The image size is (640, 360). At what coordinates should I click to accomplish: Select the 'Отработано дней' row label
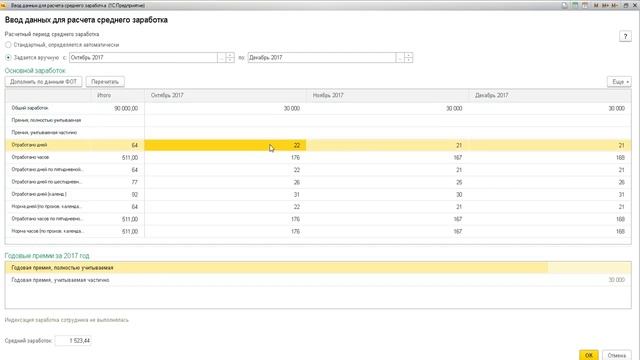[x=29, y=145]
